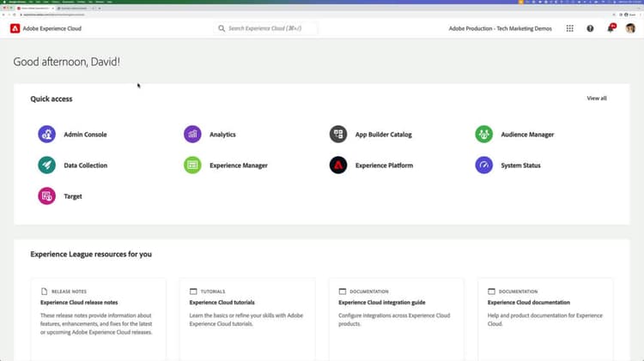Open the Target pink icon
This screenshot has width=644, height=361.
tap(47, 196)
